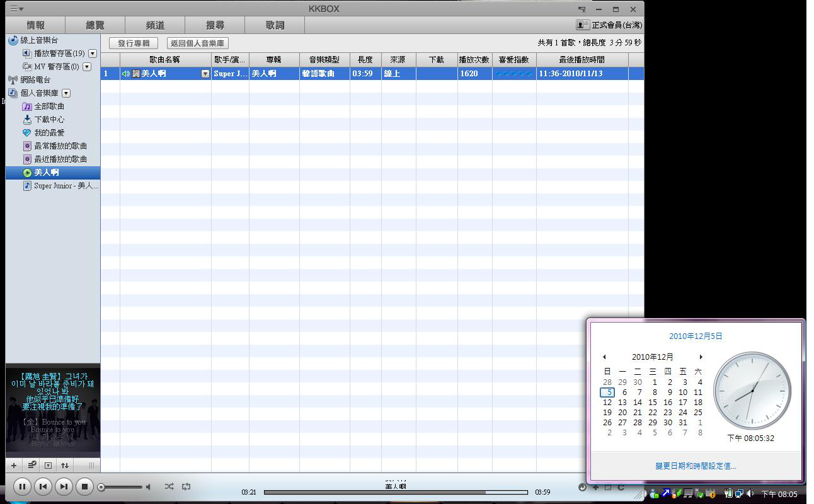Switch to the 搜尋 tab
The width and height of the screenshot is (814, 504).
(x=215, y=25)
